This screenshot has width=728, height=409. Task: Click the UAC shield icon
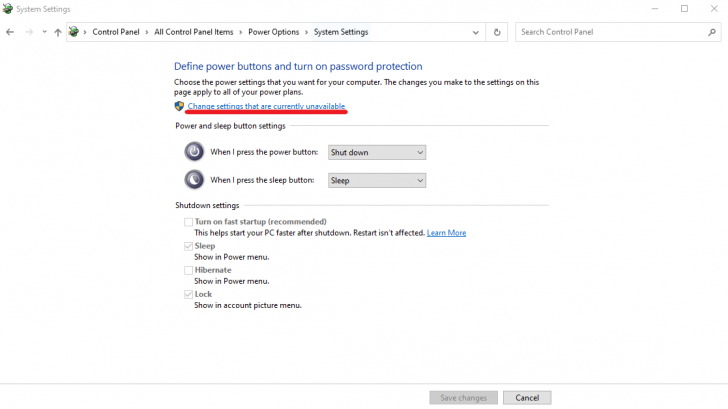tap(179, 106)
